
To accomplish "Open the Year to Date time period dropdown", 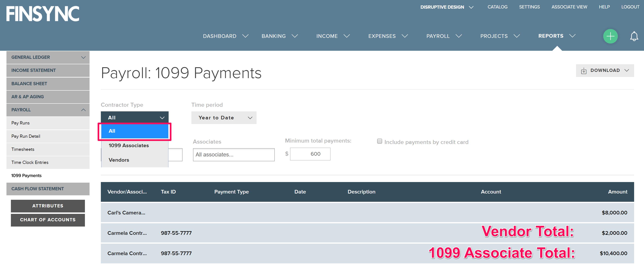I will click(224, 118).
